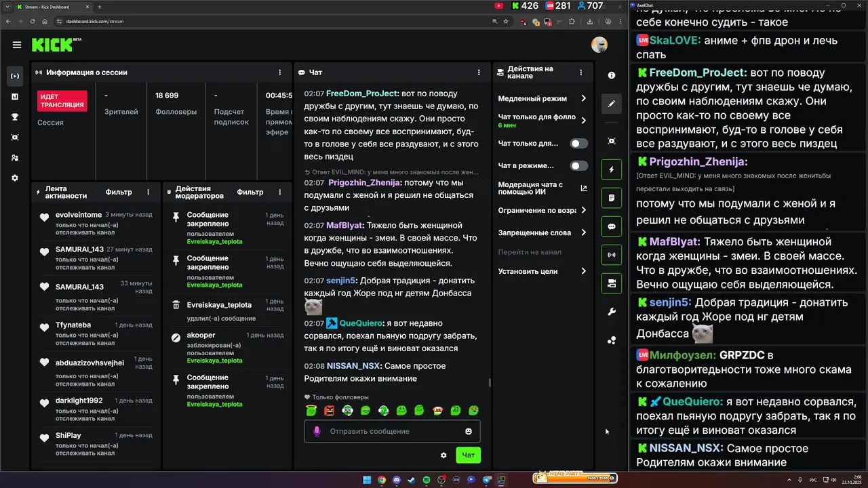Screen dimensions: 868x488
Task: Click the purple microphone icon in chat input
Action: [317, 431]
